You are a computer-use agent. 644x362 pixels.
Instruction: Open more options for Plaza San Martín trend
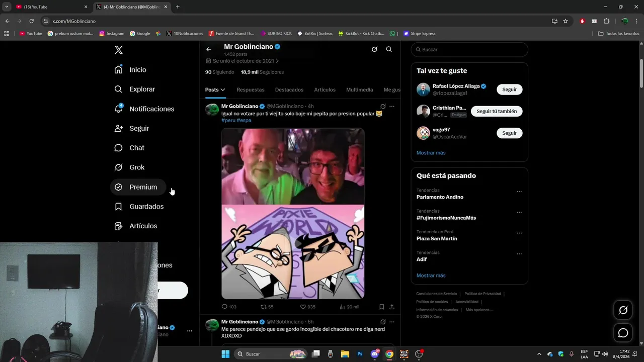point(519,233)
